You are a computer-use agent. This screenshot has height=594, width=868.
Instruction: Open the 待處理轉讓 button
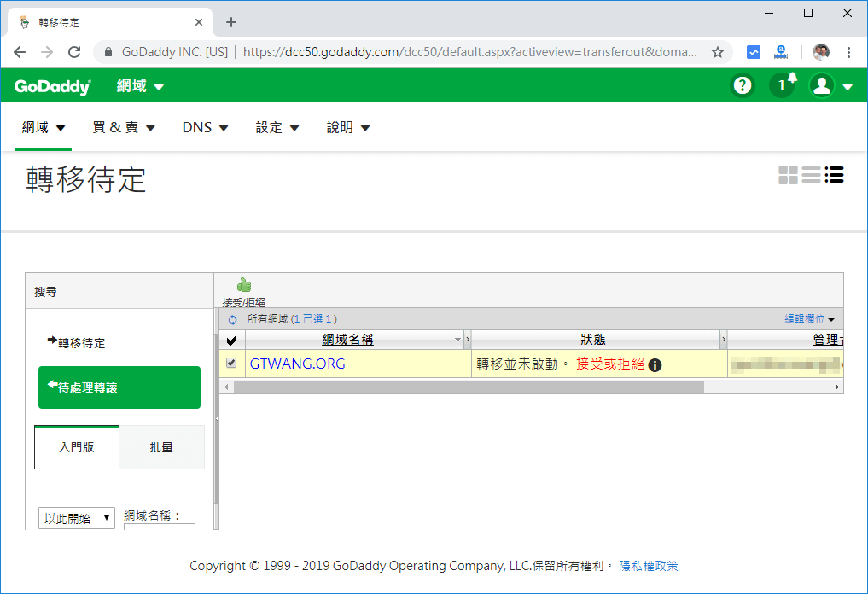(x=119, y=387)
